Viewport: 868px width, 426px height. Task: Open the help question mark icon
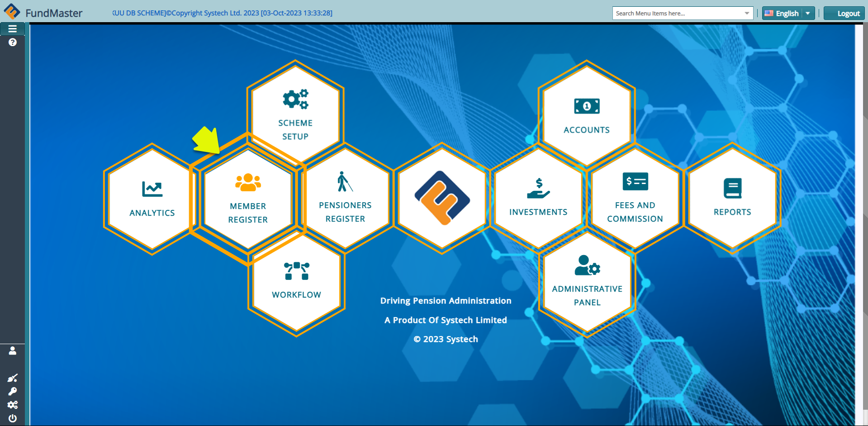coord(12,42)
